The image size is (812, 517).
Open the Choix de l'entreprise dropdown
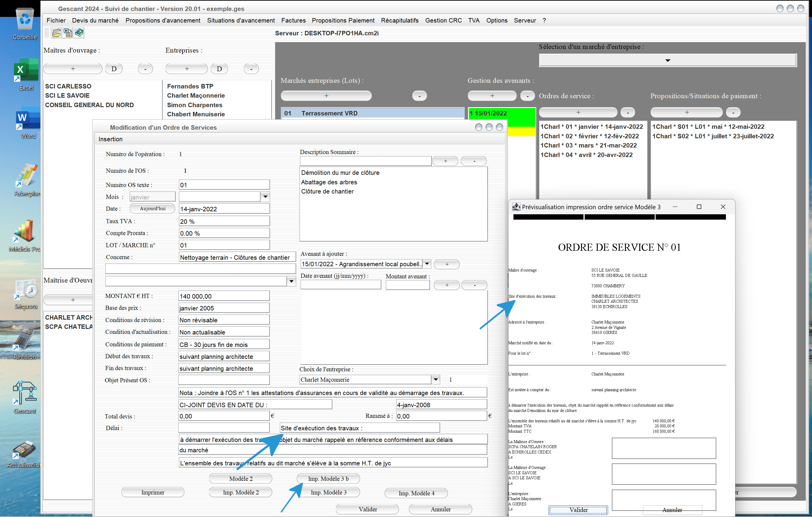(x=436, y=379)
